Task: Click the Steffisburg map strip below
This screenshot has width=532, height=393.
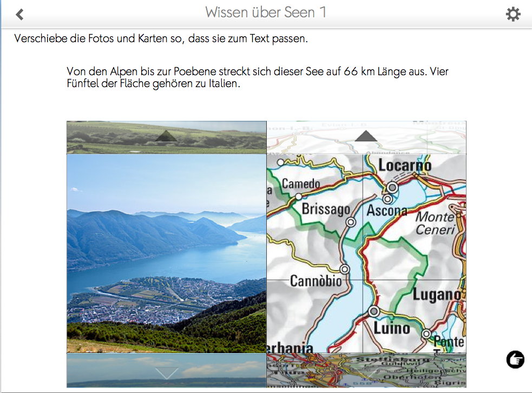Action: pos(366,370)
